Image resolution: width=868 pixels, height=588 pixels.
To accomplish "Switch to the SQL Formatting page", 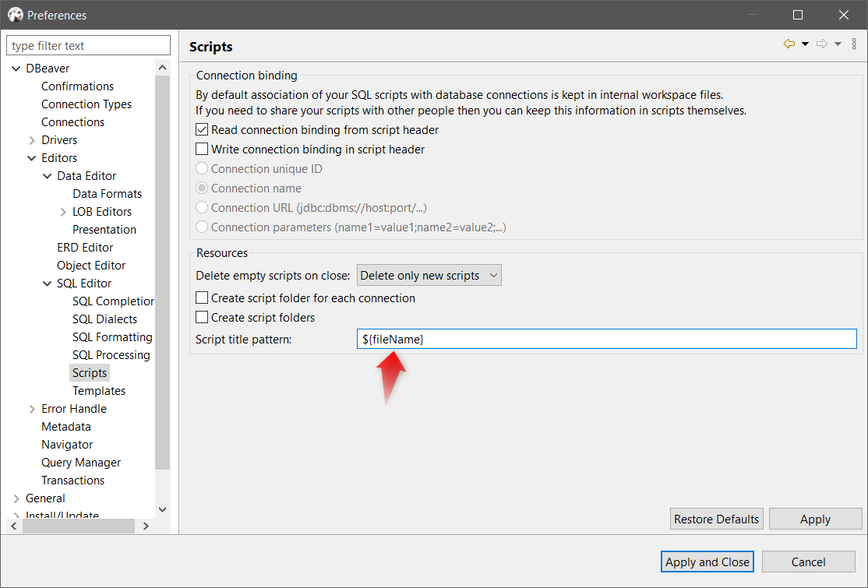I will point(112,336).
